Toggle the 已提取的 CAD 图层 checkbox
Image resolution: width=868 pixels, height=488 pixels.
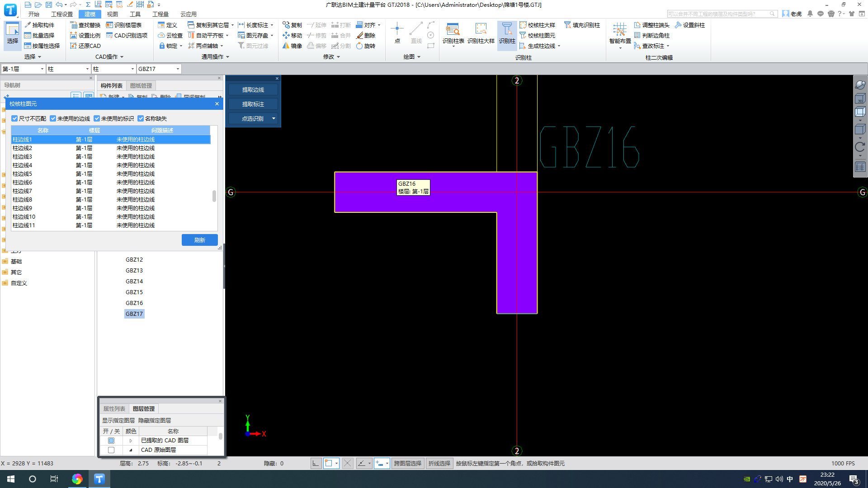point(111,441)
